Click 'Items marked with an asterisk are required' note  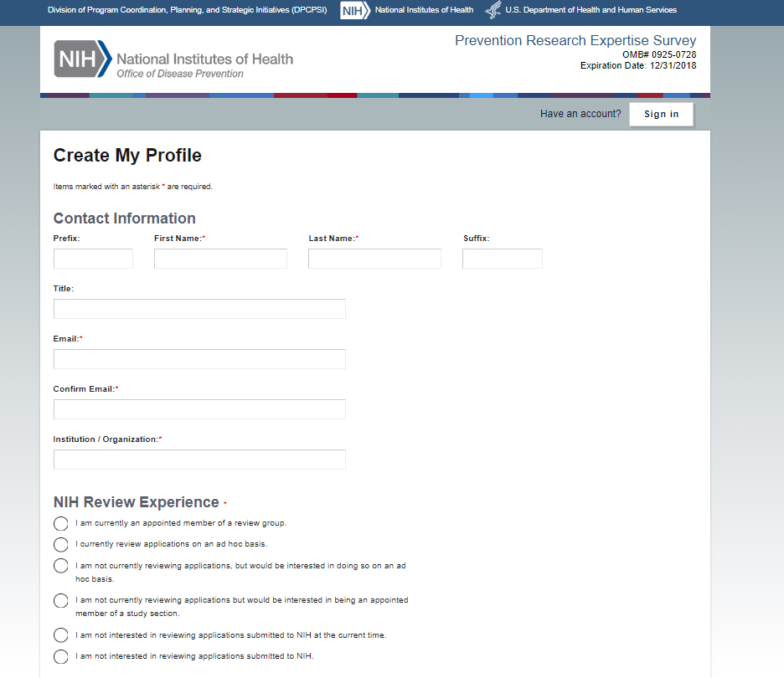(x=133, y=187)
